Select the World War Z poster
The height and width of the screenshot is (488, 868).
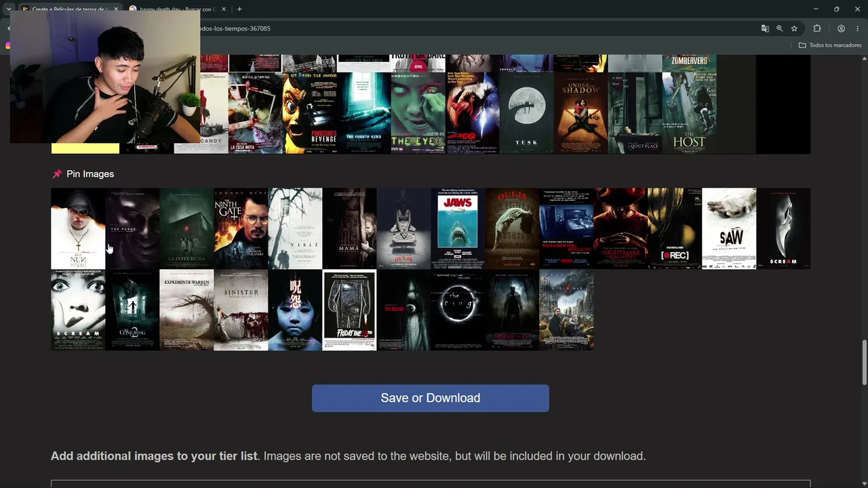tap(566, 310)
